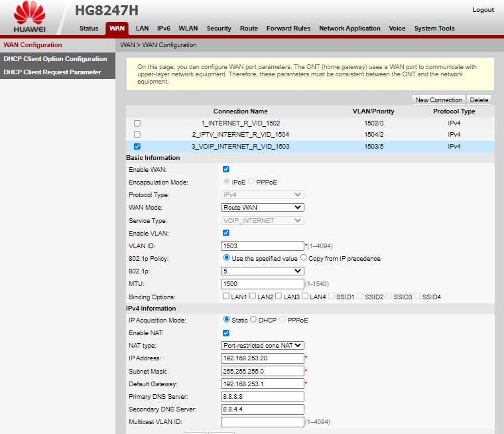The height and width of the screenshot is (434, 504).
Task: Click the New Connection button
Action: click(x=438, y=100)
